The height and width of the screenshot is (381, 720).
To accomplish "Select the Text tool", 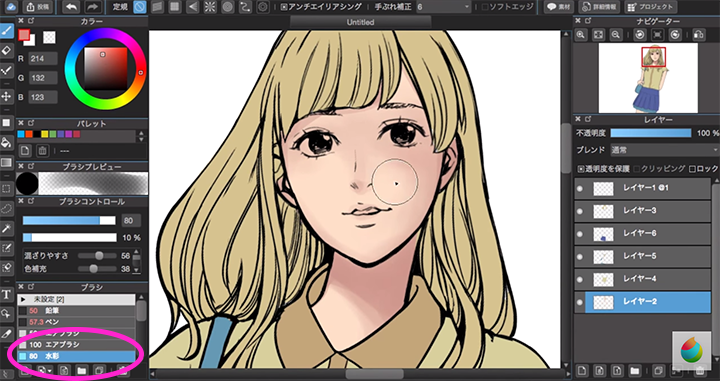I will 6,294.
